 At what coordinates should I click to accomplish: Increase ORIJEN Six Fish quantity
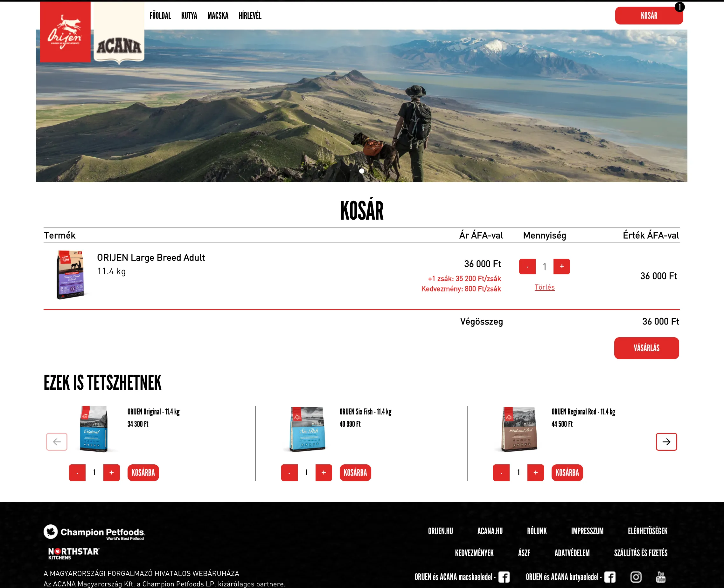[x=324, y=473]
